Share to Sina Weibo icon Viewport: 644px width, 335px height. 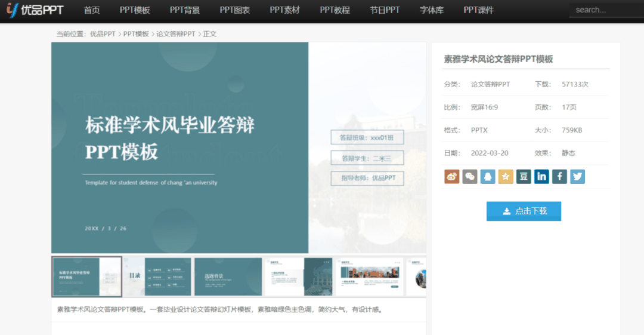pos(452,176)
